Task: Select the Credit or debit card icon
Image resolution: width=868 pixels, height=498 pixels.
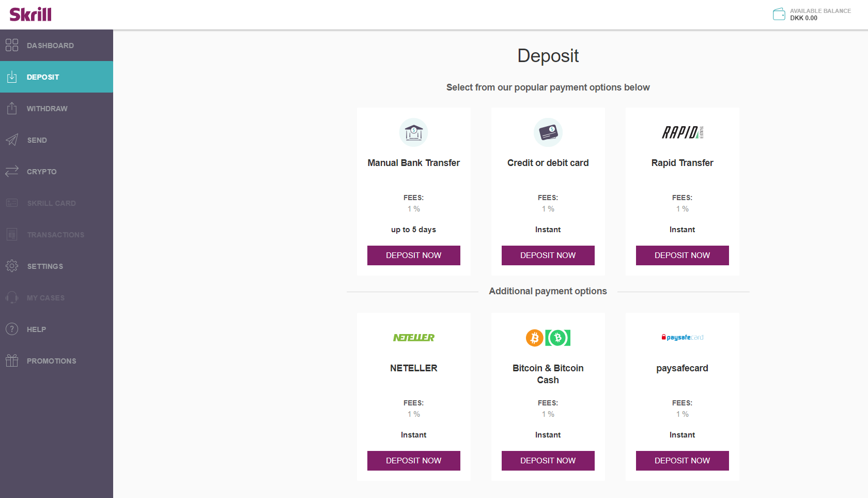Action: click(x=548, y=132)
